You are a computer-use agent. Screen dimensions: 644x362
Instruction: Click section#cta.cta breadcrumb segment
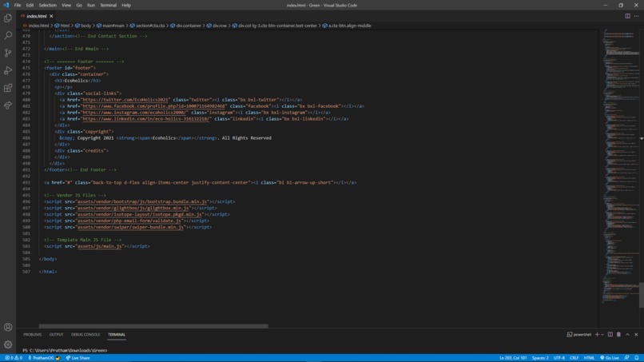[x=150, y=26]
